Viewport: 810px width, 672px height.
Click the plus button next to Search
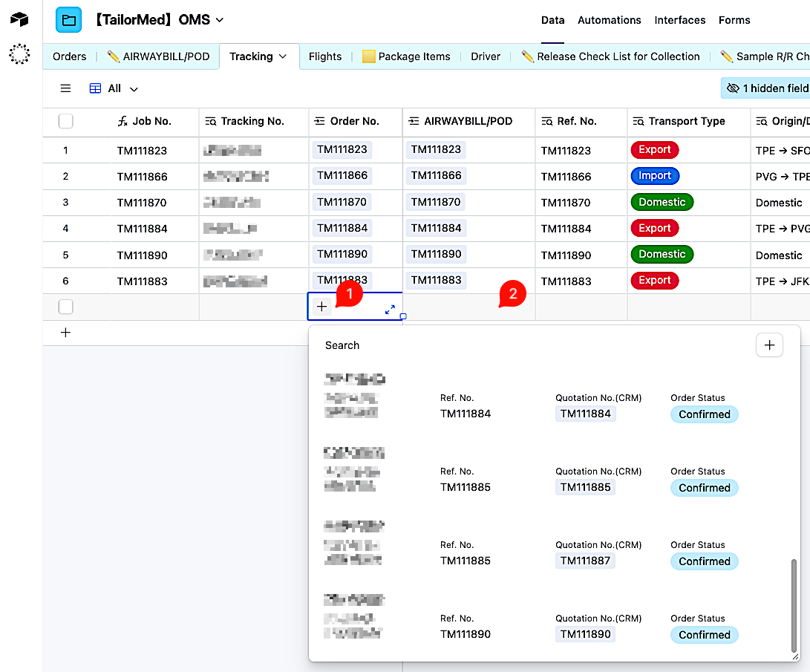click(769, 345)
